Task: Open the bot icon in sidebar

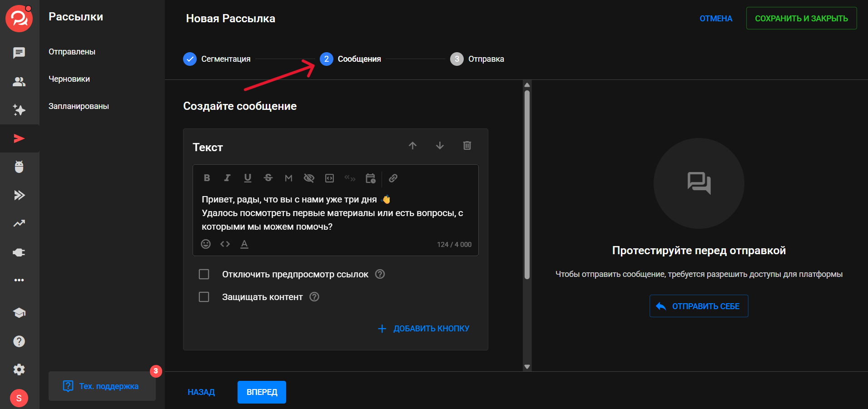Action: pos(19,167)
